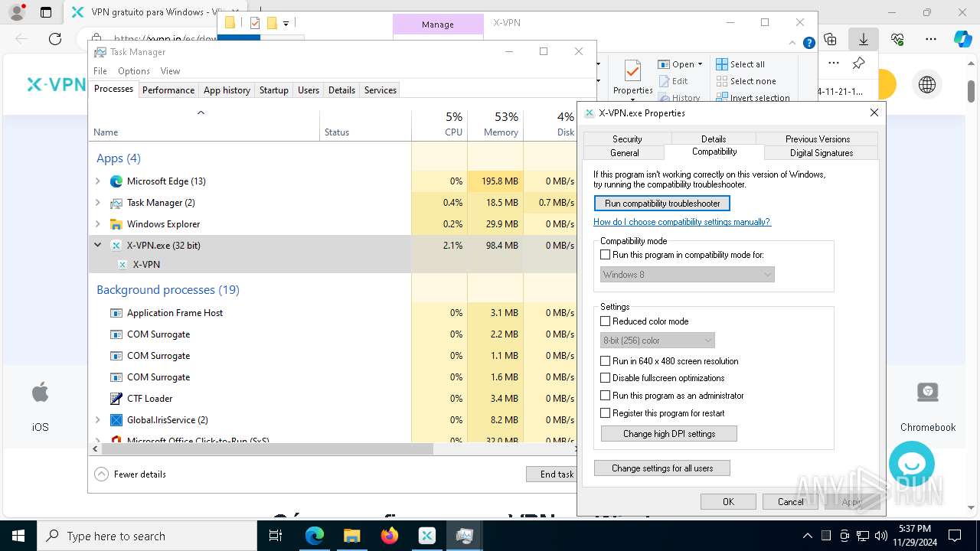Check Register this program for restart
The height and width of the screenshot is (551, 980).
[x=606, y=413]
